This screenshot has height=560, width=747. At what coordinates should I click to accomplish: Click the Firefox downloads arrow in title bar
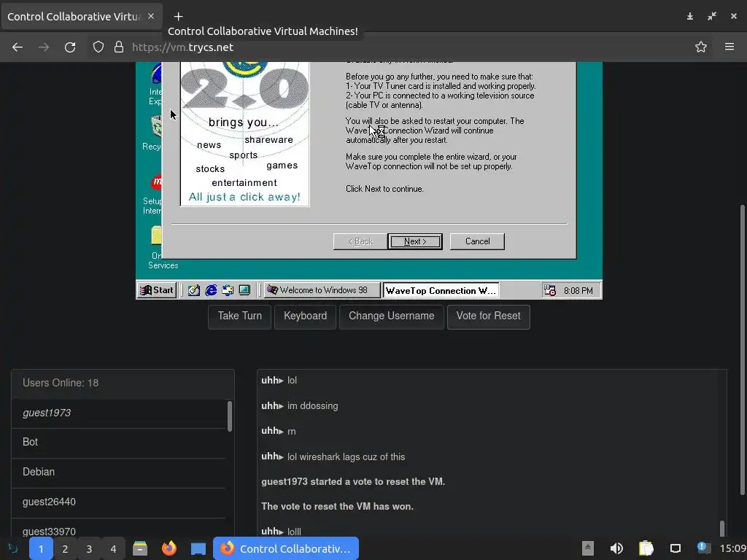[x=690, y=17]
